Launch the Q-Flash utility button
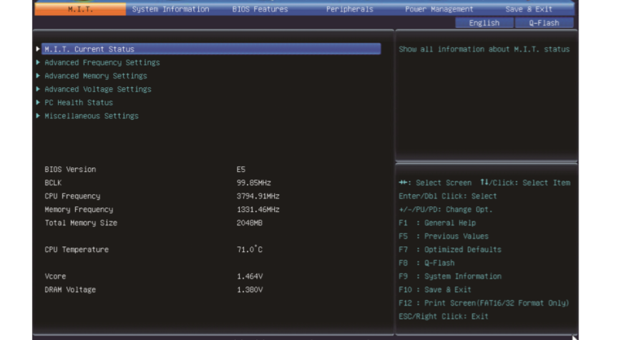The image size is (644, 340). tap(544, 23)
